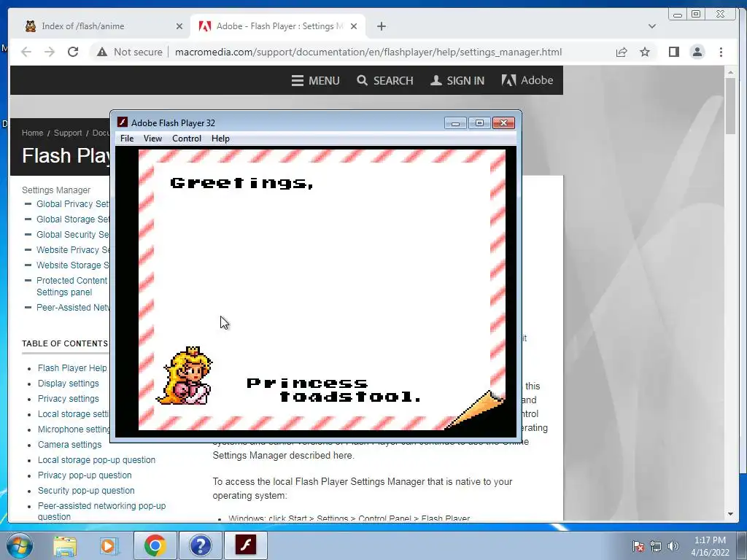Image resolution: width=747 pixels, height=560 pixels.
Task: Open Privacy pop-up question link
Action: [x=85, y=475]
